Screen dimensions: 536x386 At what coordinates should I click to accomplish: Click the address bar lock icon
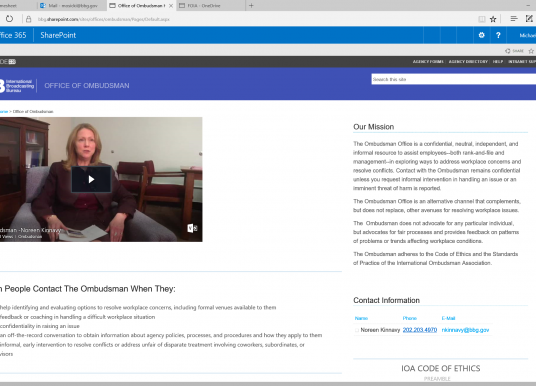[29, 19]
